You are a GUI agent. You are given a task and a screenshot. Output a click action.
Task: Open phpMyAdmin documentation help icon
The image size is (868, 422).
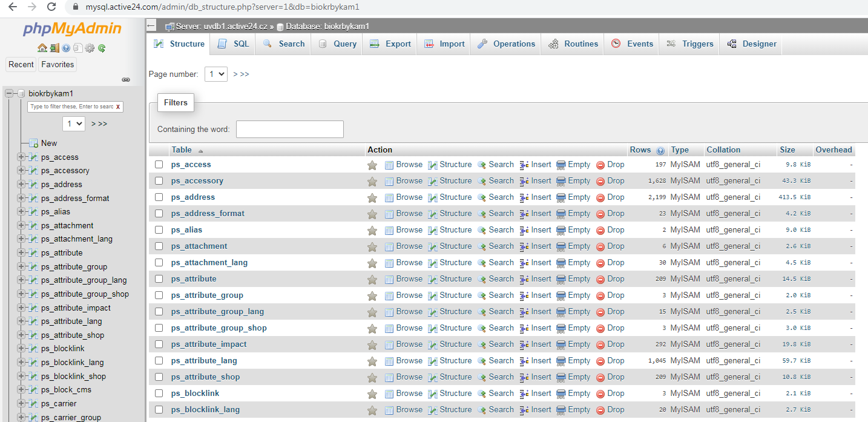[66, 48]
